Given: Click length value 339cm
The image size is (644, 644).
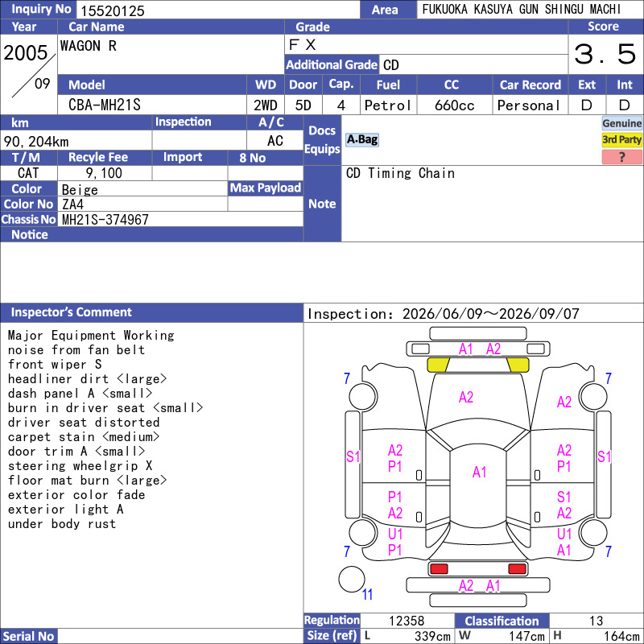Looking at the screenshot, I should (432, 636).
